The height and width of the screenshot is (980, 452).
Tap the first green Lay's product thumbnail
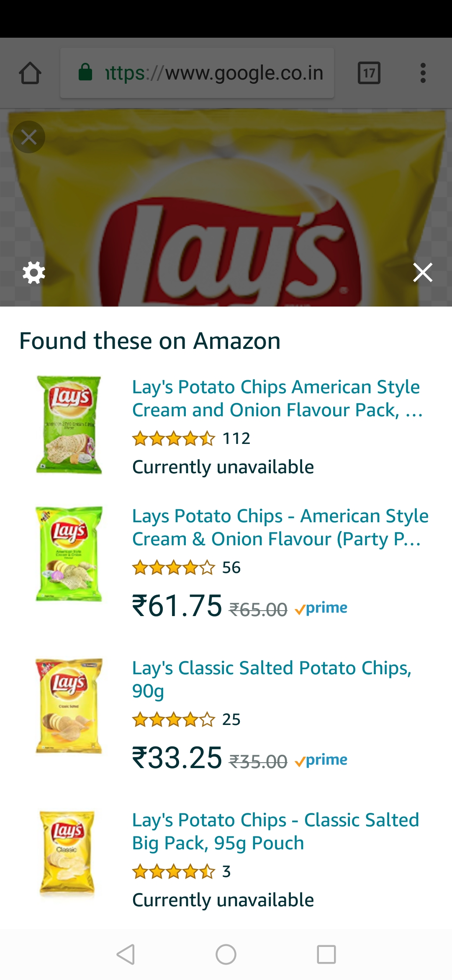tap(69, 425)
